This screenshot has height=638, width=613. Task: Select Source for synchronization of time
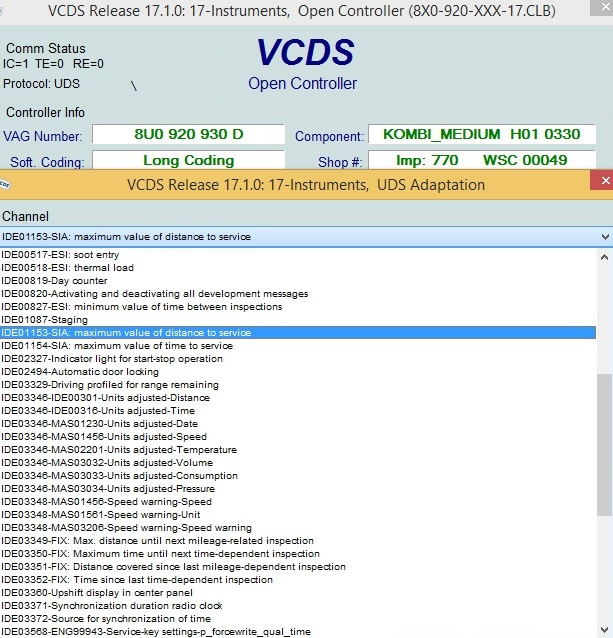pos(298,619)
